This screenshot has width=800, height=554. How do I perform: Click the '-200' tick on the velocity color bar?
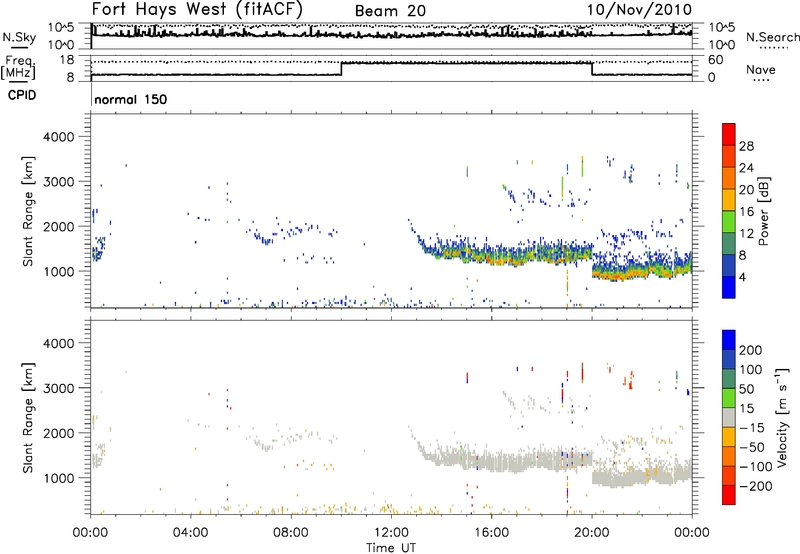[x=755, y=486]
